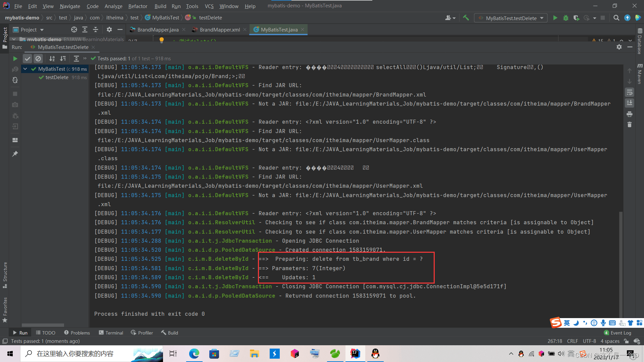This screenshot has width=644, height=362.
Task: Open Run panel settings gear
Action: (x=619, y=47)
